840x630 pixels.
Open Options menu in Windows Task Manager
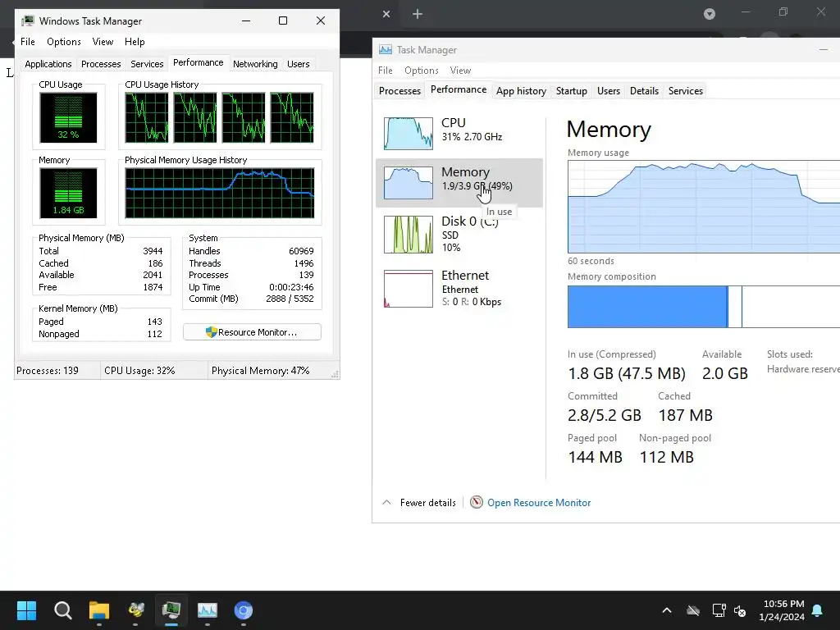pos(64,42)
